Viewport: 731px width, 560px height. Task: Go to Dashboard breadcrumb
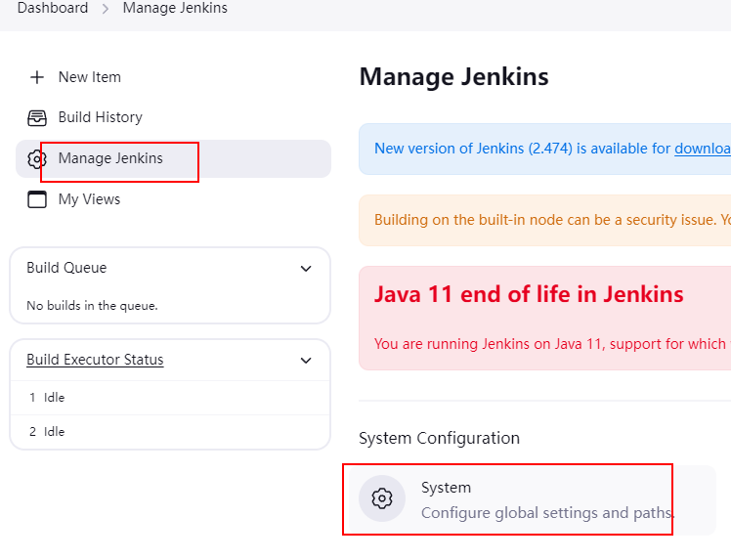coord(53,8)
